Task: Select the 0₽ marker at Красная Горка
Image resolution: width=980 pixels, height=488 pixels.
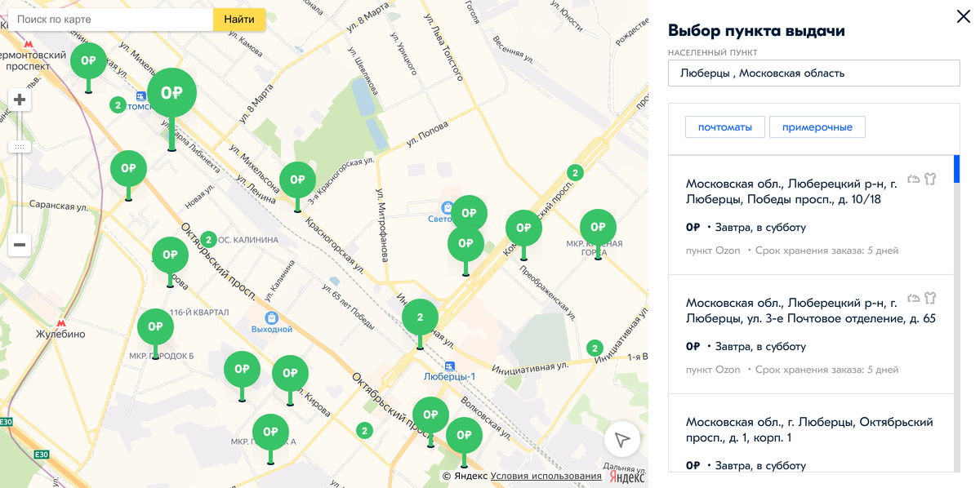Action: (598, 227)
